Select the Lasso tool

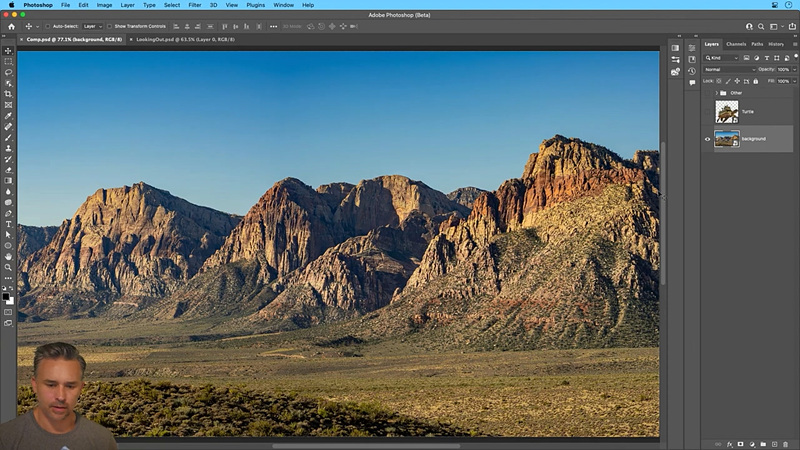point(8,72)
